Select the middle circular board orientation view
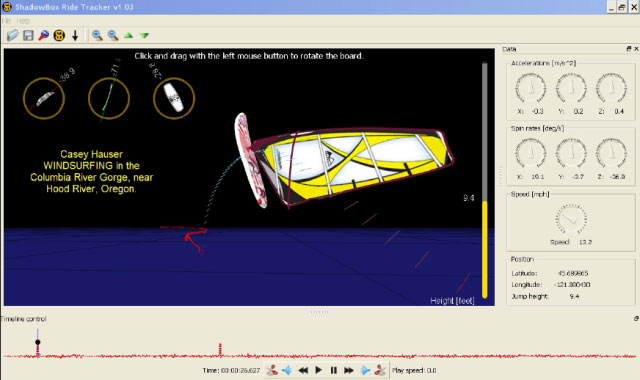 click(x=109, y=98)
